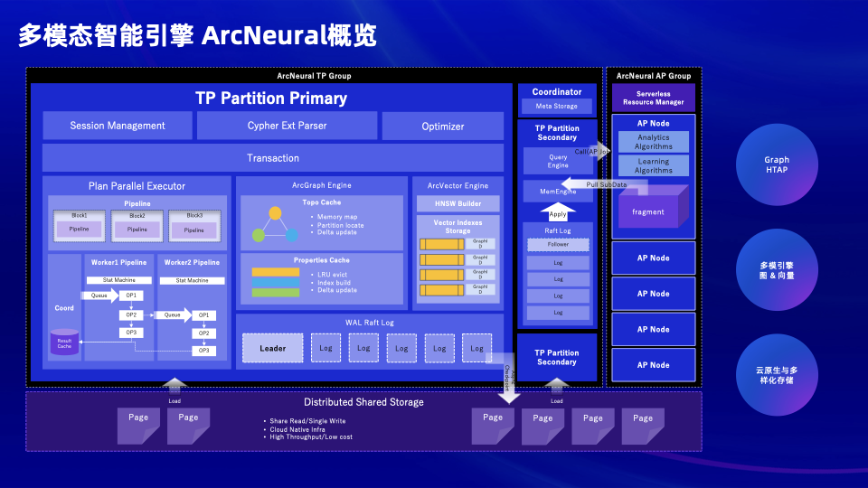Screen dimensions: 868x488
Task: Click the Result Cache cylinder icon
Action: click(x=64, y=343)
